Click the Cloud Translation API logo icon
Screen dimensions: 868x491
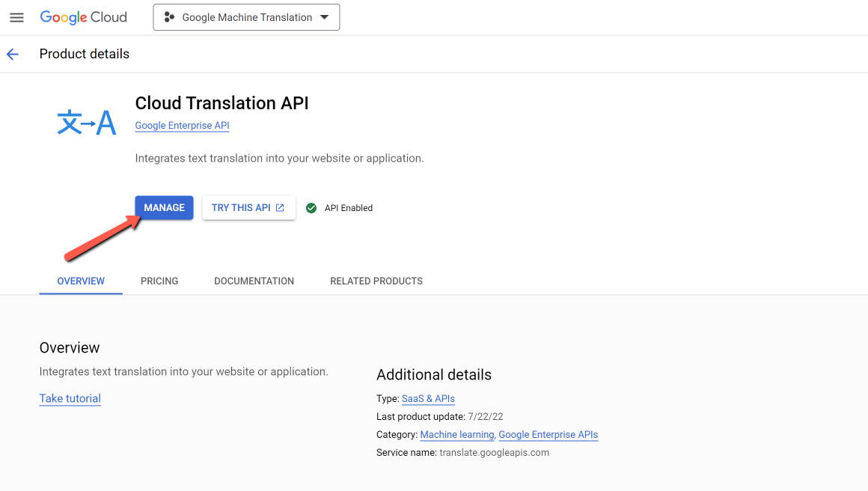(87, 122)
